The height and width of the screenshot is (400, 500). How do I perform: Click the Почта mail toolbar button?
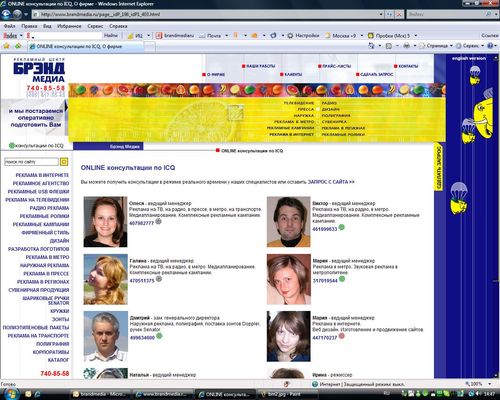pyautogui.click(x=210, y=35)
